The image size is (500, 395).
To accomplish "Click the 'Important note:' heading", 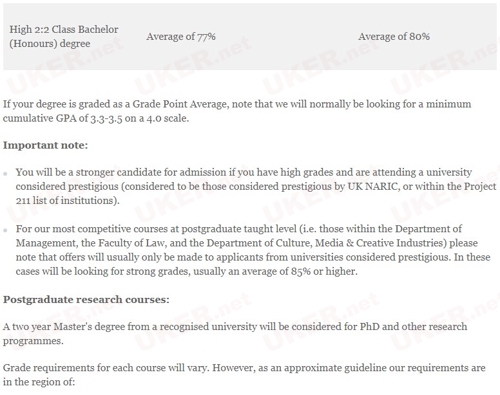I will click(x=45, y=145).
